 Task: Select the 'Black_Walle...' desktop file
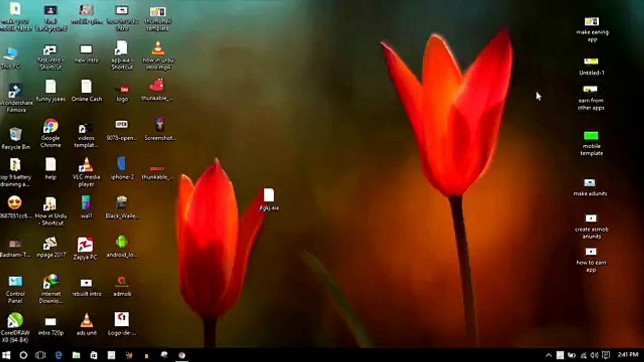tap(121, 207)
